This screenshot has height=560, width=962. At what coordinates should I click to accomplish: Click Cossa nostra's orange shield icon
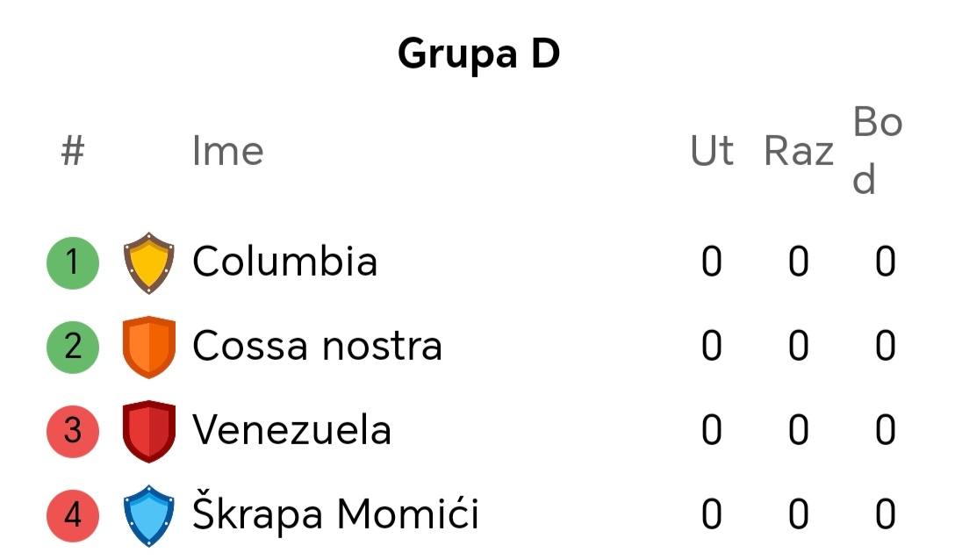[148, 347]
